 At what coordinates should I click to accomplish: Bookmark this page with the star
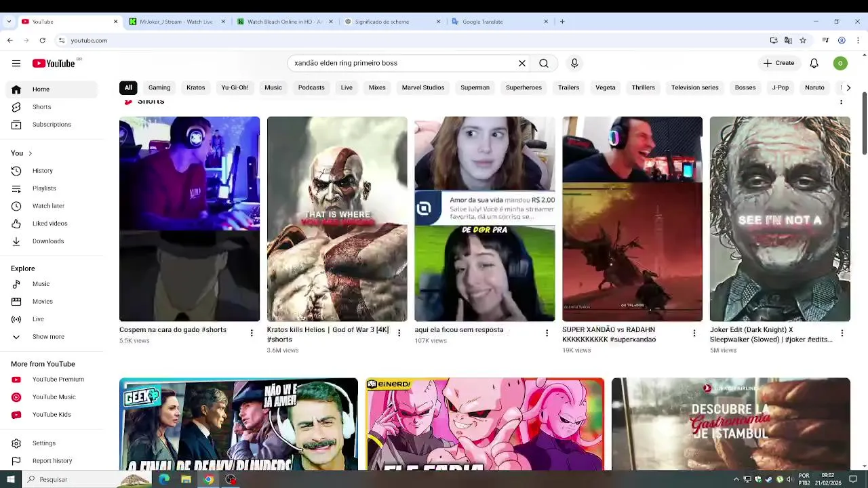tap(803, 41)
